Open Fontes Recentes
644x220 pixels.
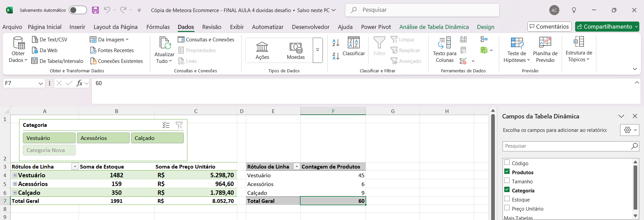pyautogui.click(x=112, y=50)
